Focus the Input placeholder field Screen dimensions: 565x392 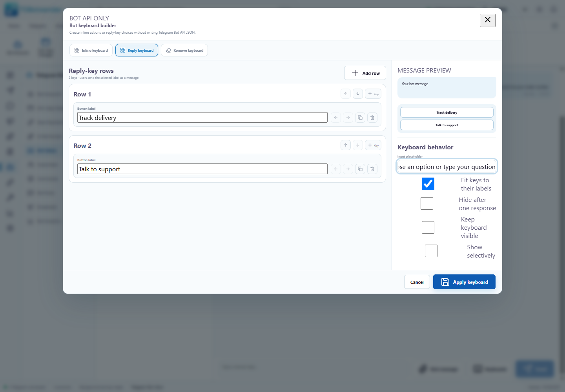click(447, 167)
